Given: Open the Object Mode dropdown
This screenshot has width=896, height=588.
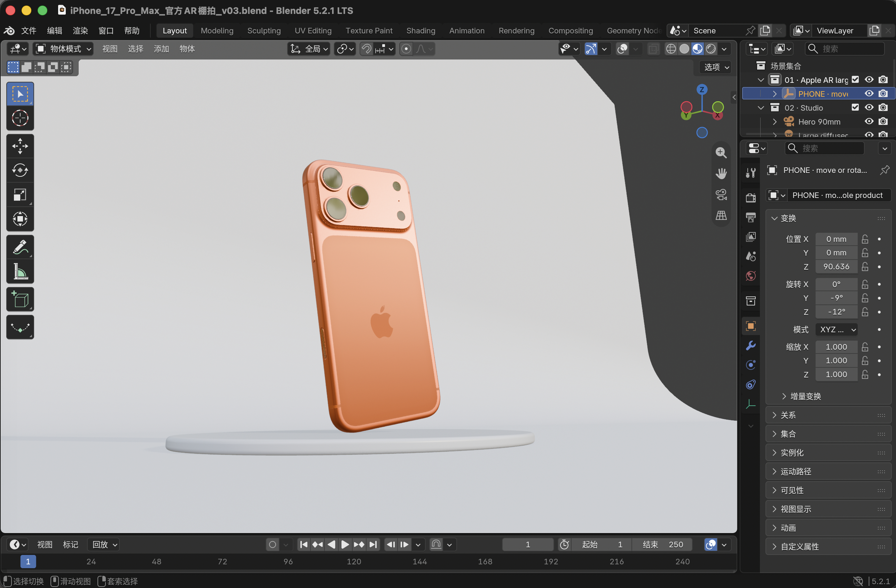Looking at the screenshot, I should pyautogui.click(x=63, y=49).
